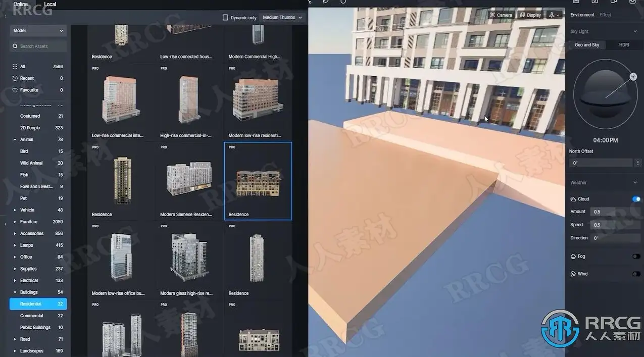Screen dimensions: 644x357
Task: Collapse the Weather section
Action: (x=635, y=183)
